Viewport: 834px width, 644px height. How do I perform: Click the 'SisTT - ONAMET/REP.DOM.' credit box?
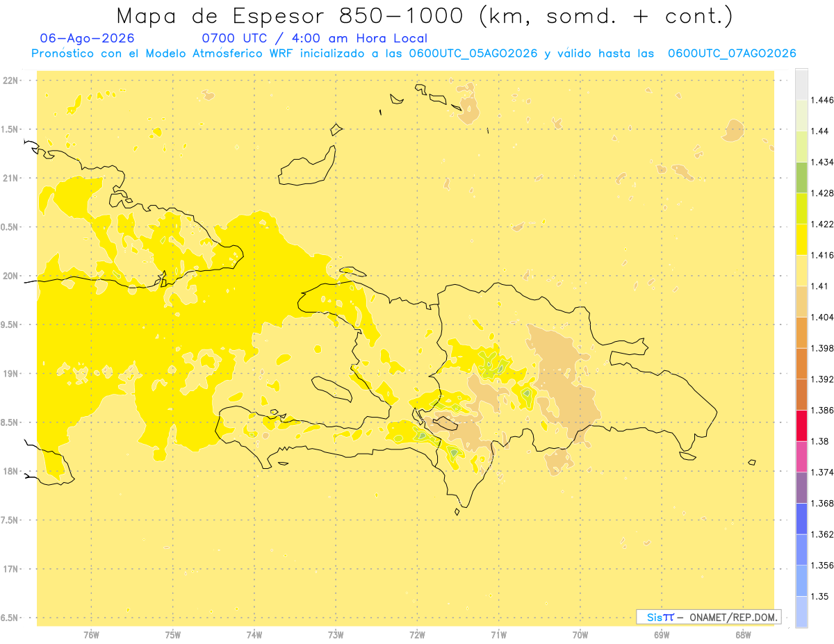click(x=709, y=617)
